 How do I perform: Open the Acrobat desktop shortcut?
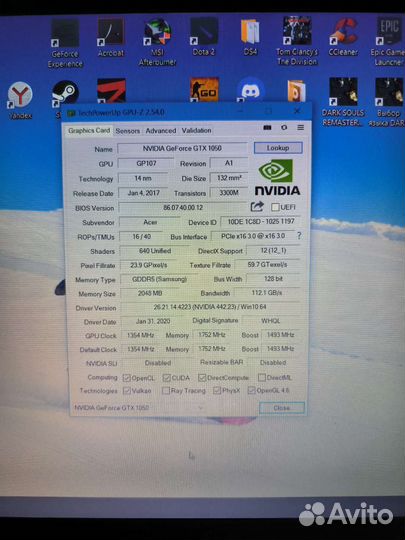point(111,37)
